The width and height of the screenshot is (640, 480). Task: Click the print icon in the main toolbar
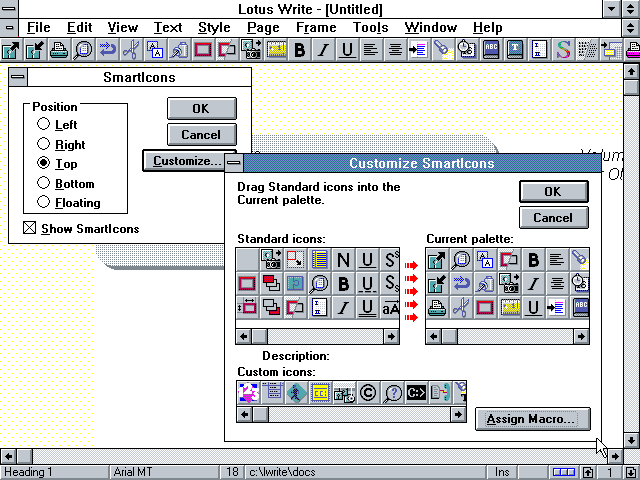(x=59, y=50)
